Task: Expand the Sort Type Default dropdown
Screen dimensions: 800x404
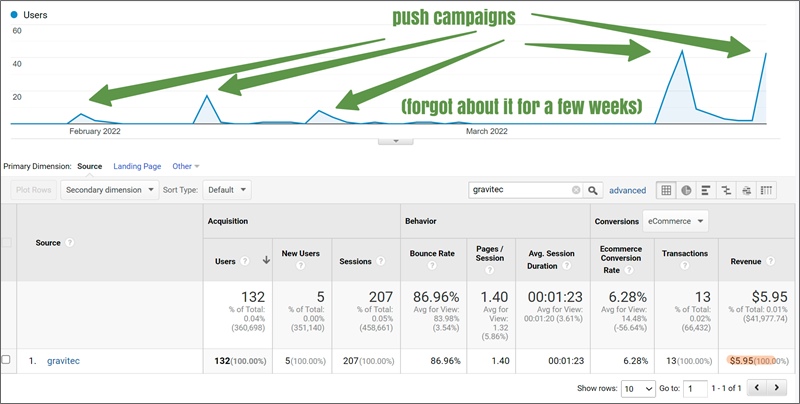Action: point(226,189)
